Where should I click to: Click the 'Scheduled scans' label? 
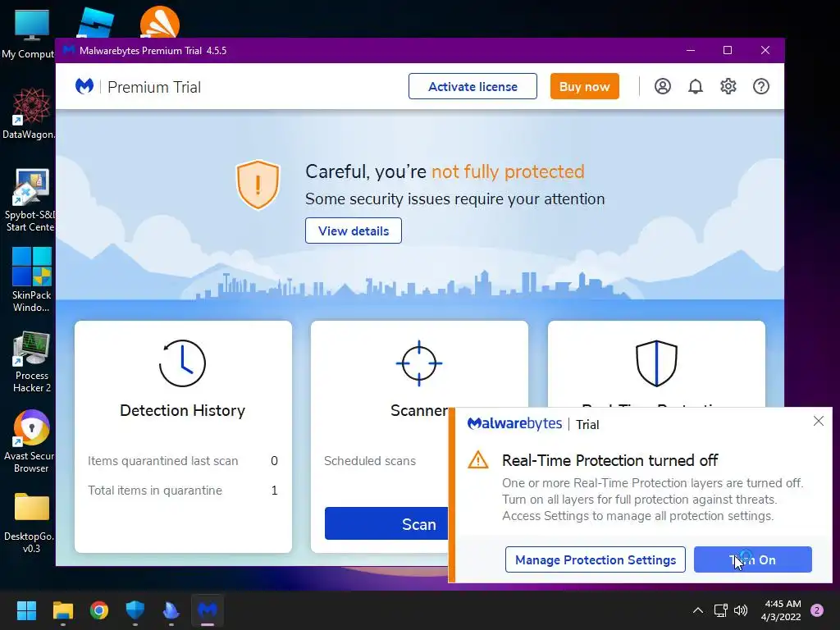(x=370, y=461)
